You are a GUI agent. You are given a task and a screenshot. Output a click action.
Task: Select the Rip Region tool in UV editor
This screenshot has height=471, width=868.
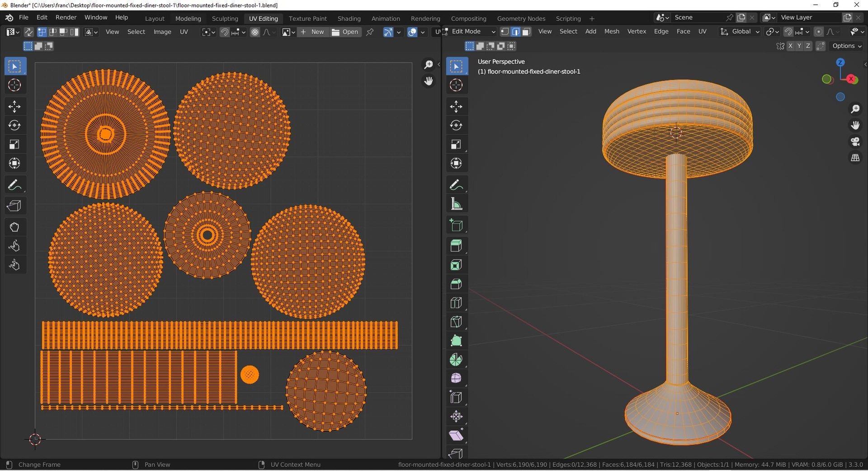click(14, 206)
